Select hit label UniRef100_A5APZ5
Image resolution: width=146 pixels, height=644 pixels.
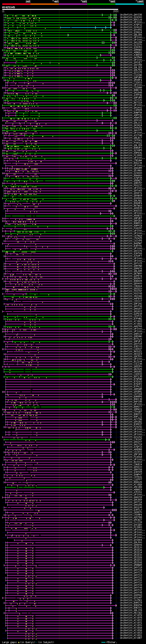click(131, 118)
